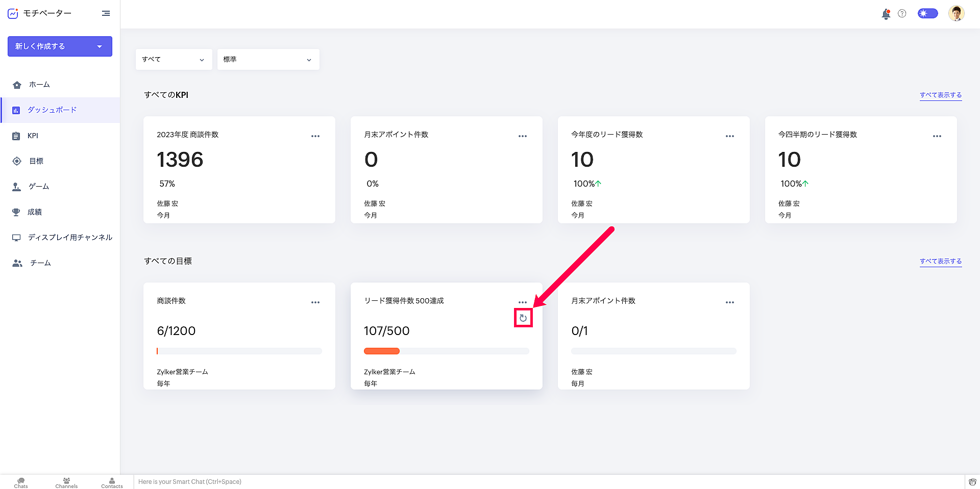This screenshot has width=980, height=489.
Task: Click the user profile avatar
Action: click(956, 14)
